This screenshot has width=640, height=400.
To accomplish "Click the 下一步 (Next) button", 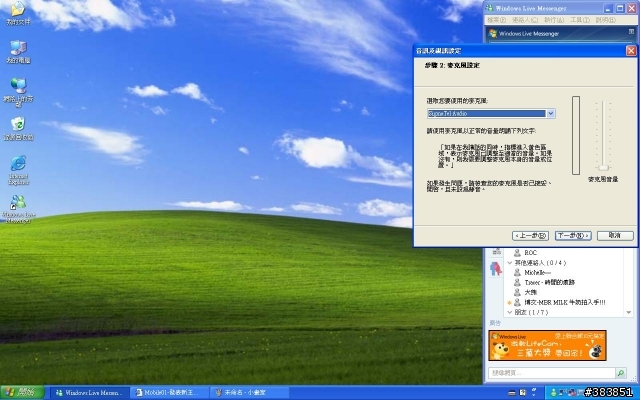I will [573, 236].
